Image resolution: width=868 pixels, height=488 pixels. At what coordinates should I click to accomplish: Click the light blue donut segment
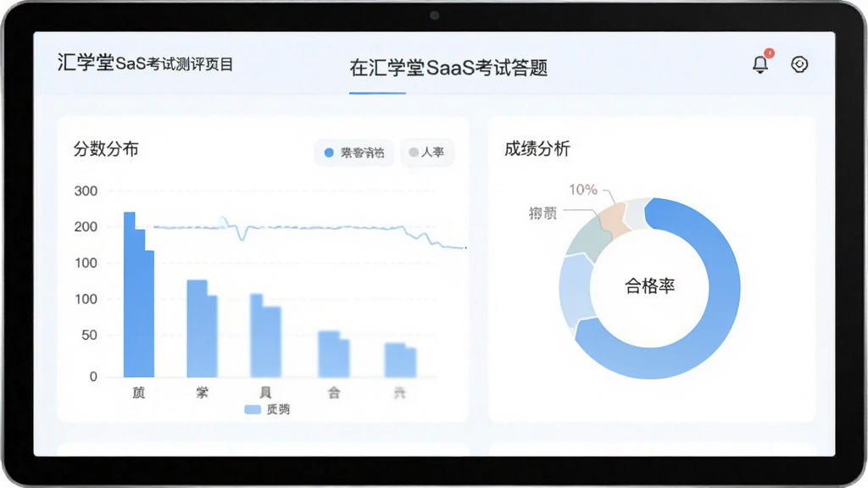tap(576, 291)
